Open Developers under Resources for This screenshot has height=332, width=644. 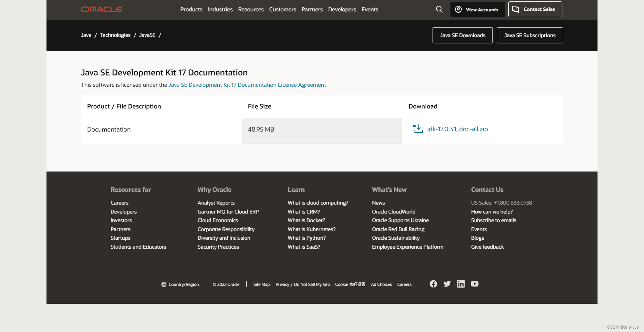pos(124,211)
